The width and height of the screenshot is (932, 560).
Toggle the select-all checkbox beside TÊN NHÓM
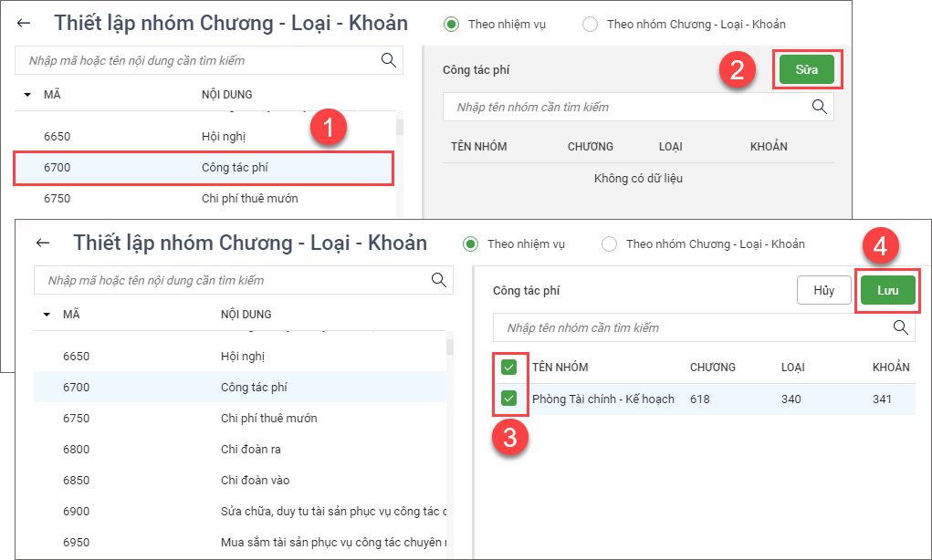(509, 368)
